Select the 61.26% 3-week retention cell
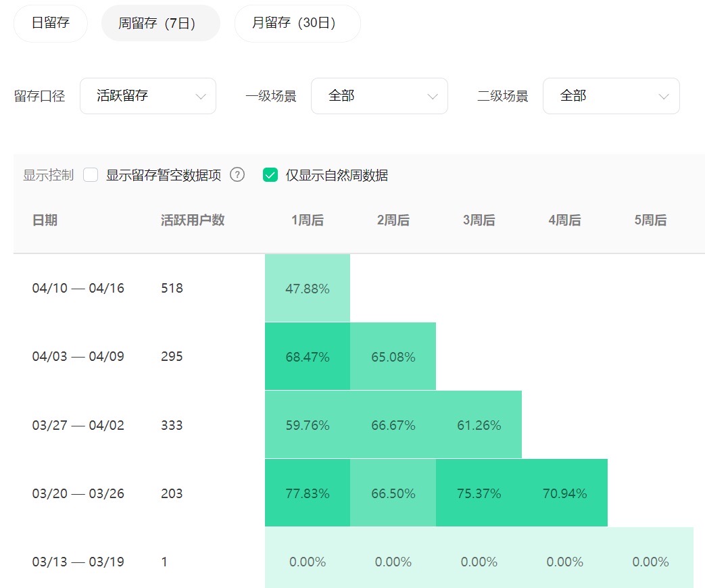 (x=479, y=425)
